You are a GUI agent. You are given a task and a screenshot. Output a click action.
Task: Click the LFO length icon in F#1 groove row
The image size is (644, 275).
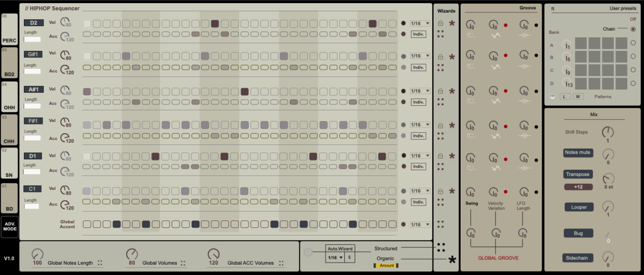click(524, 136)
